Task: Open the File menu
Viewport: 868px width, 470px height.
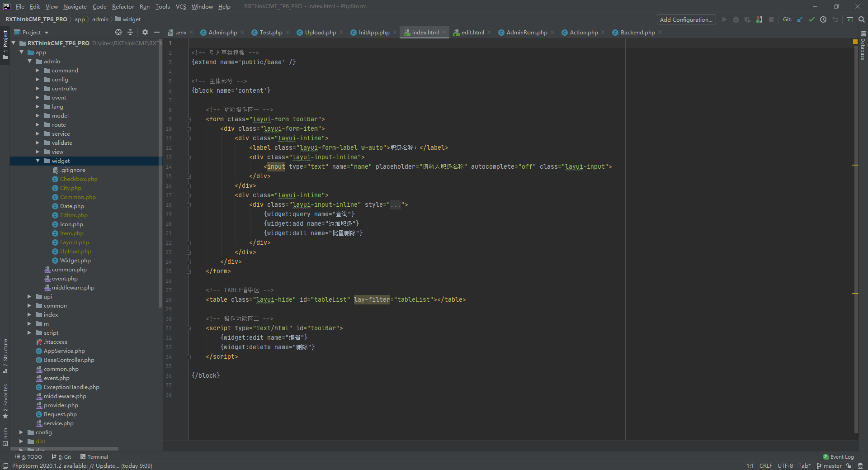Action: (20, 6)
